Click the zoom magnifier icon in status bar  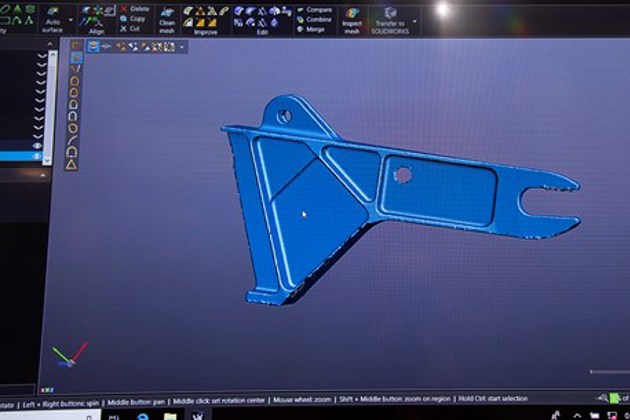point(603,398)
